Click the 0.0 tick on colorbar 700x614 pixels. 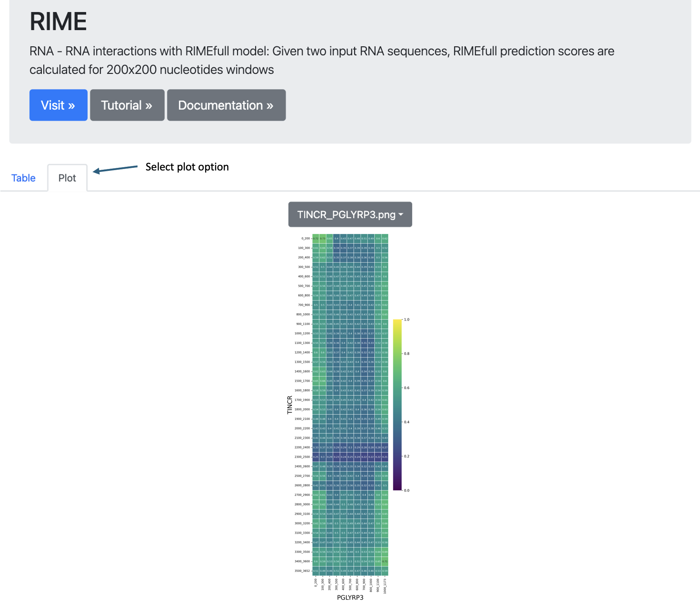(x=406, y=490)
